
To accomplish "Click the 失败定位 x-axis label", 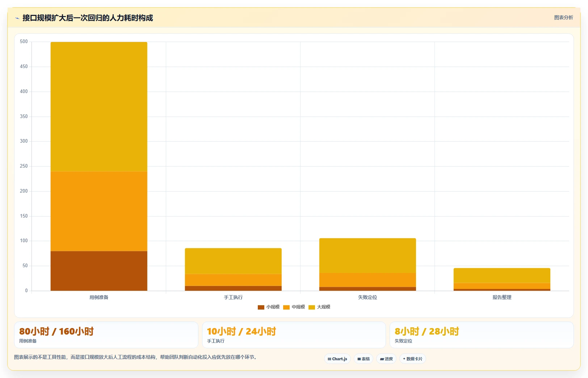I will coord(367,297).
